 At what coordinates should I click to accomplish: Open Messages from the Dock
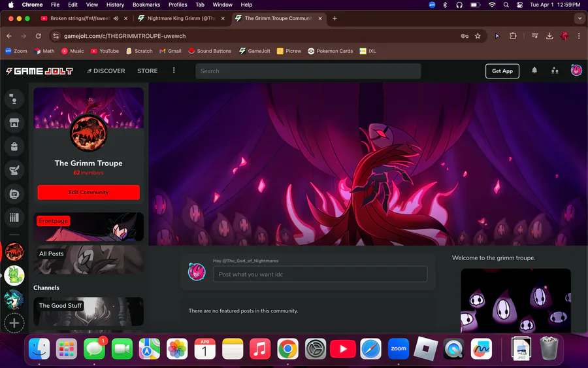94,348
